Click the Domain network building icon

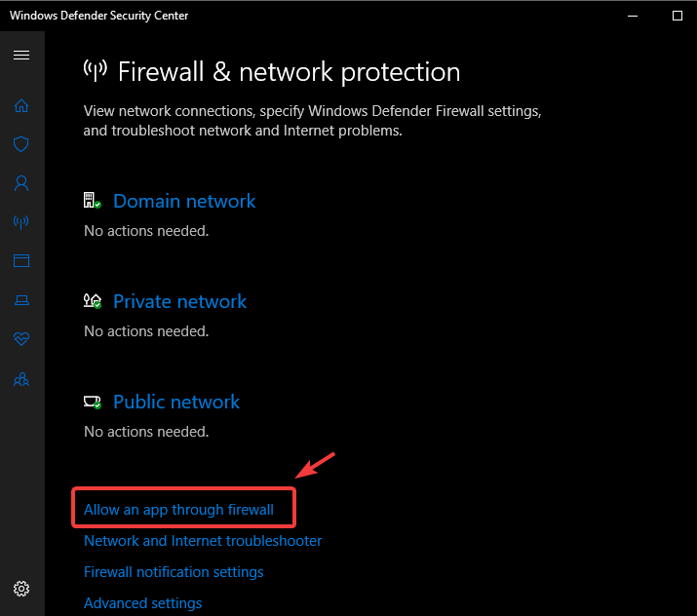(x=92, y=201)
